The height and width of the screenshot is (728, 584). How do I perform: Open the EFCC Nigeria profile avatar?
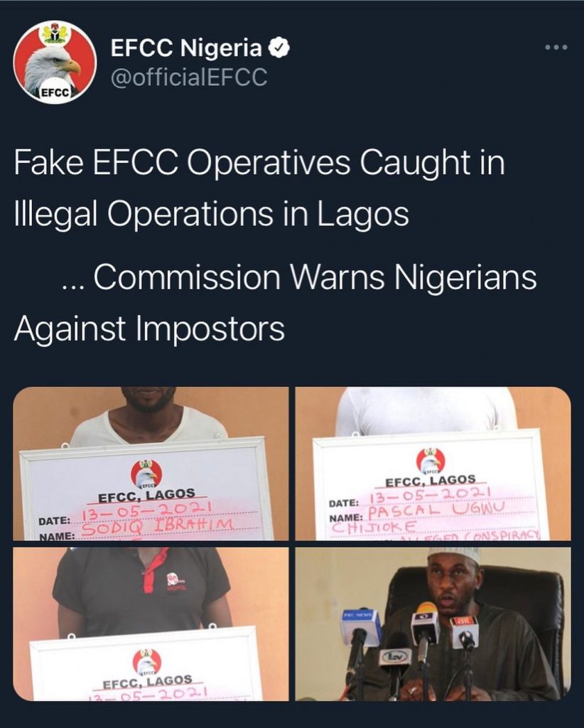(x=54, y=63)
